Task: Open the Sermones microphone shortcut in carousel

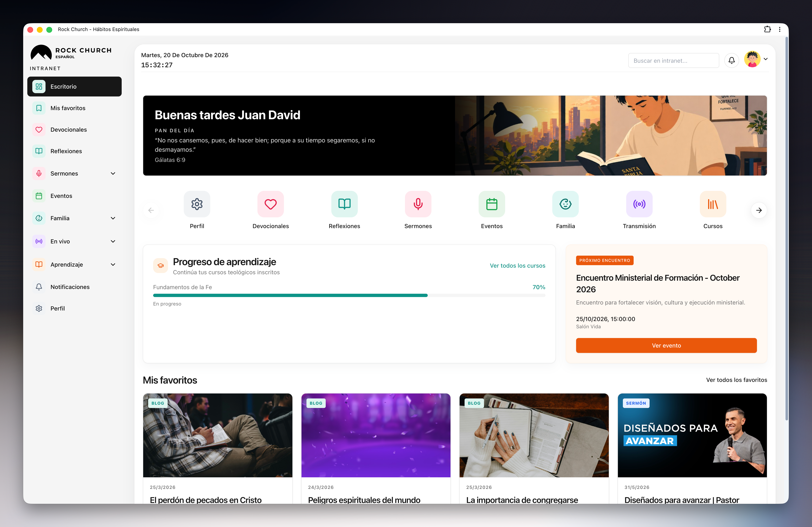Action: [418, 204]
